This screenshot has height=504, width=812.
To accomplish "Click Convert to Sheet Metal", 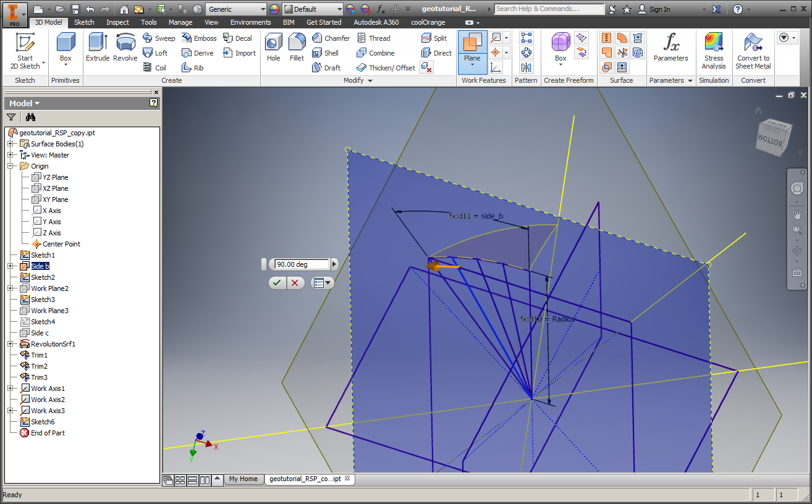I will (753, 51).
